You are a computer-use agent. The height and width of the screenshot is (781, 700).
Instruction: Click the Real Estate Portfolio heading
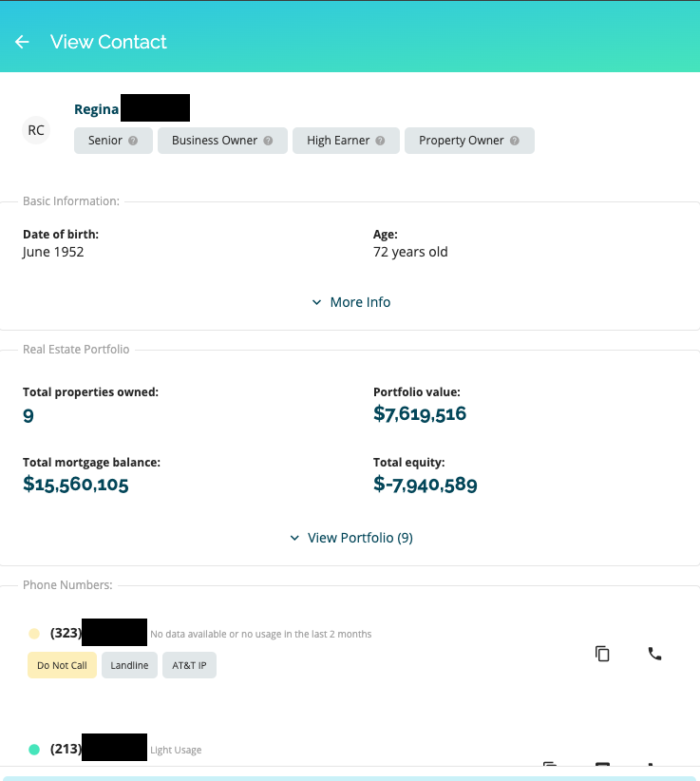click(76, 349)
